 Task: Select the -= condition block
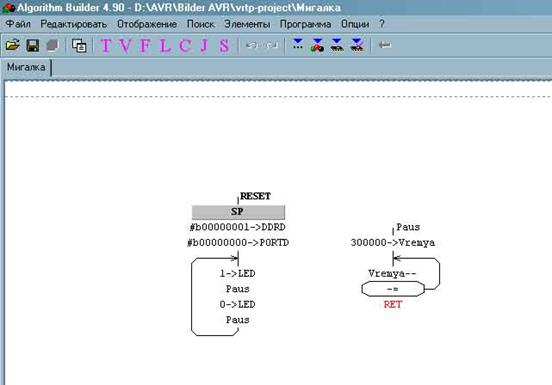point(393,289)
